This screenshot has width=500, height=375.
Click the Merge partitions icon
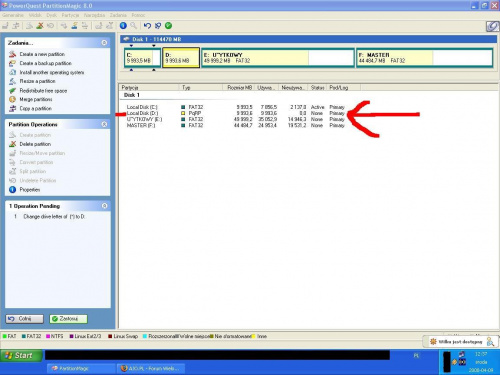(x=12, y=99)
